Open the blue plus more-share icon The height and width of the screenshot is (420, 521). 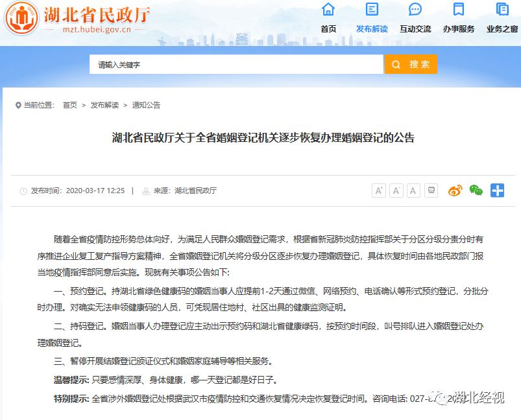click(x=497, y=191)
